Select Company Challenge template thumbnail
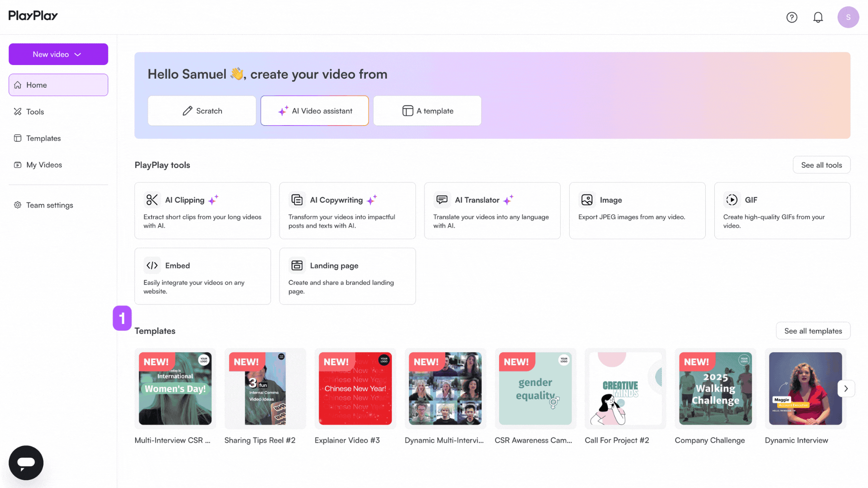 716,389
